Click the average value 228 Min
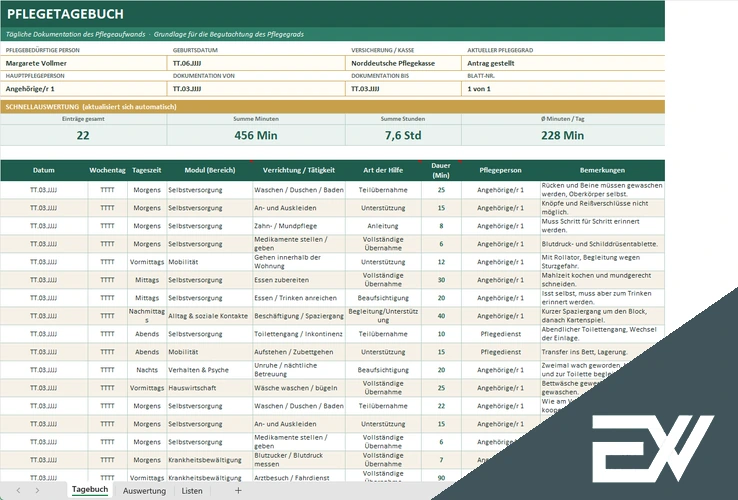This screenshot has width=738, height=500. [x=563, y=136]
